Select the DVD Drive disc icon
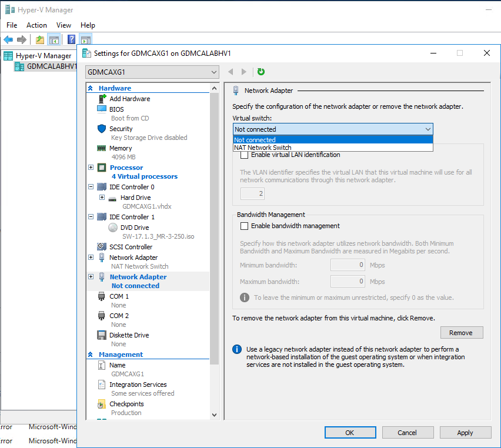This screenshot has height=448, width=501. [113, 228]
